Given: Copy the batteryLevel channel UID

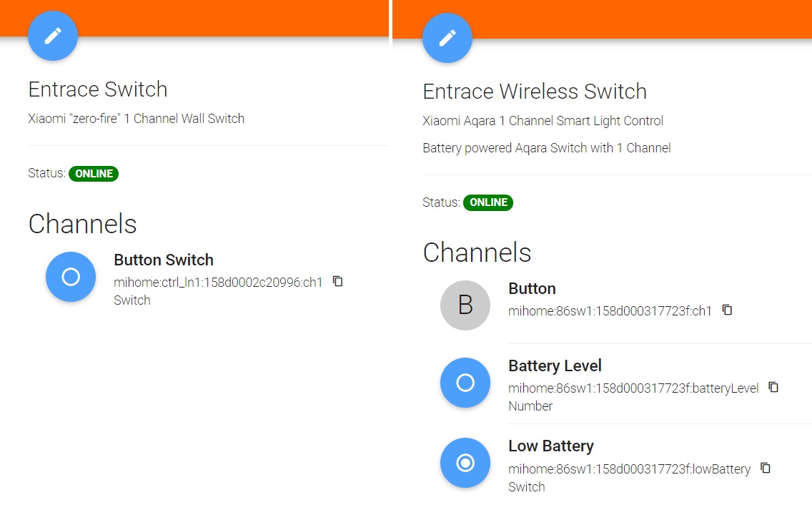Looking at the screenshot, I should click(773, 387).
